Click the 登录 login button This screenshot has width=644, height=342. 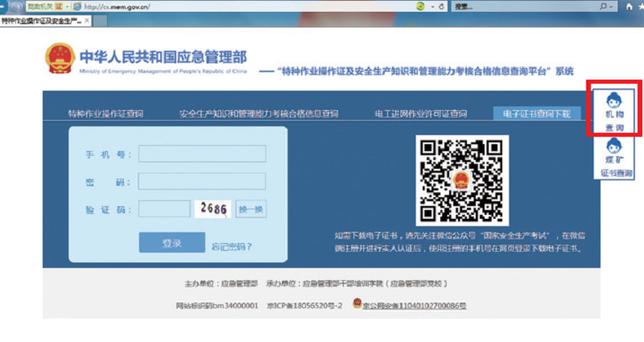(171, 243)
